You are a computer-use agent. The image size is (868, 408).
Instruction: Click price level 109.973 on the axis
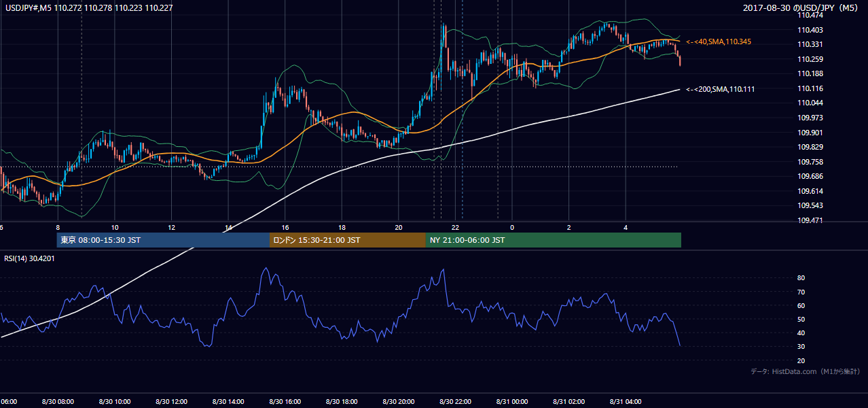810,118
